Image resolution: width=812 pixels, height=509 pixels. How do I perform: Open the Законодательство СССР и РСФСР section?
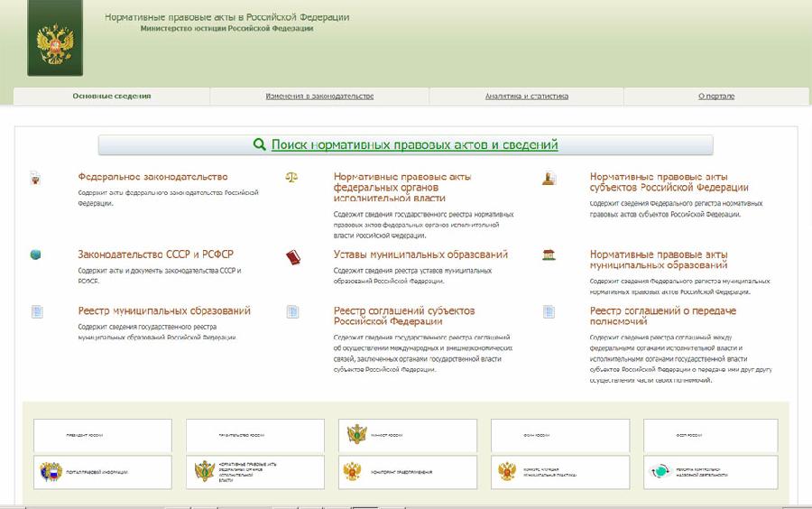pos(155,255)
